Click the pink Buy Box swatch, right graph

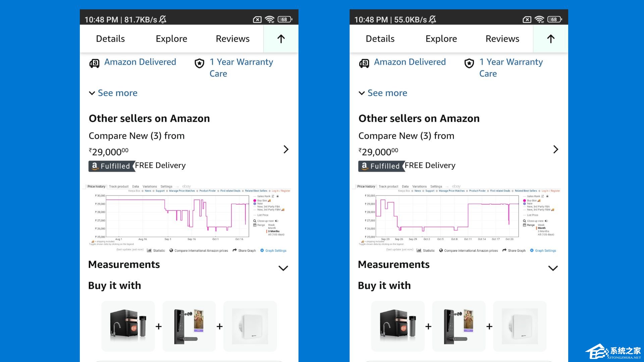[525, 200]
